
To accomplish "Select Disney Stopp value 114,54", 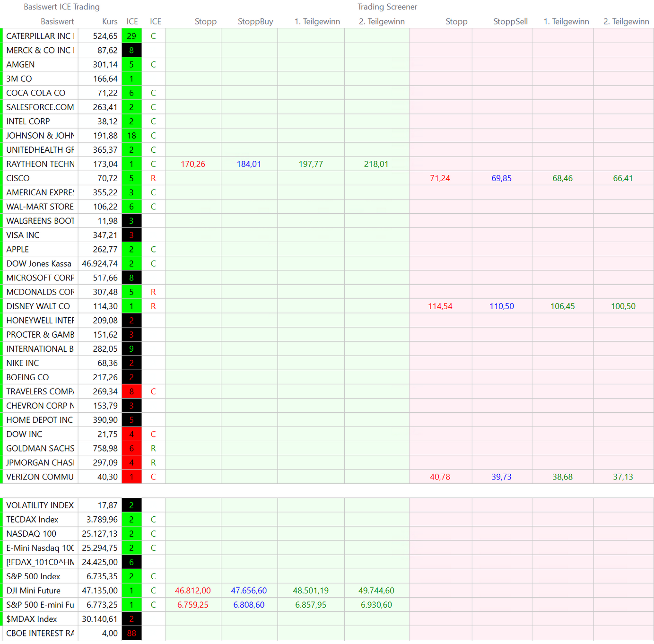I will [440, 306].
